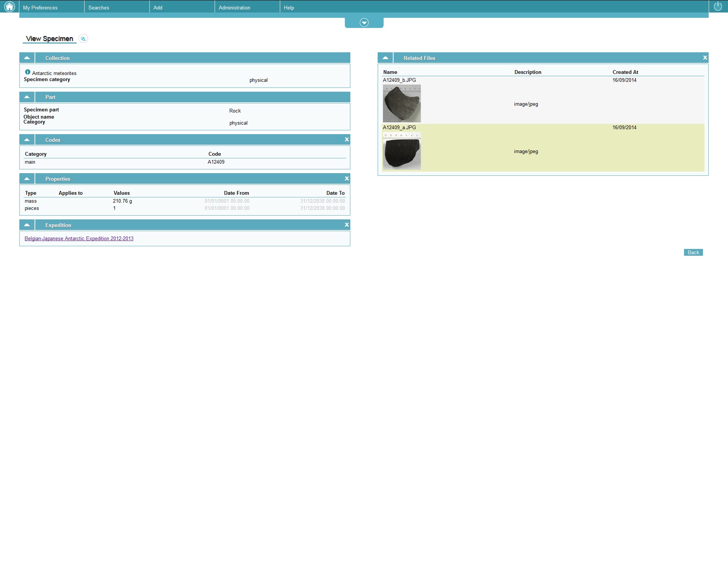Viewport: 728px width, 585px height.
Task: Collapse the Part section arrow
Action: 27,97
